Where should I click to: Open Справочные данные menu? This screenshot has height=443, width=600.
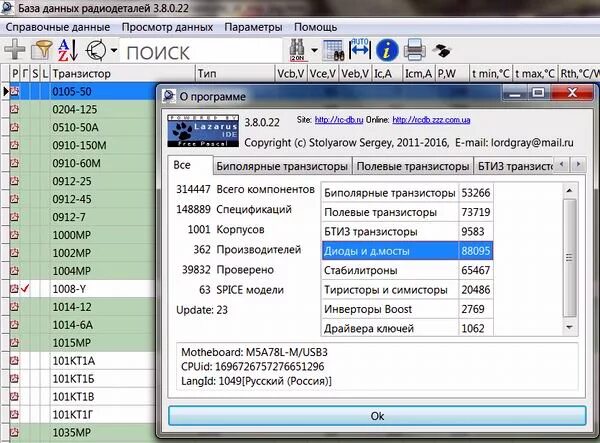point(57,27)
